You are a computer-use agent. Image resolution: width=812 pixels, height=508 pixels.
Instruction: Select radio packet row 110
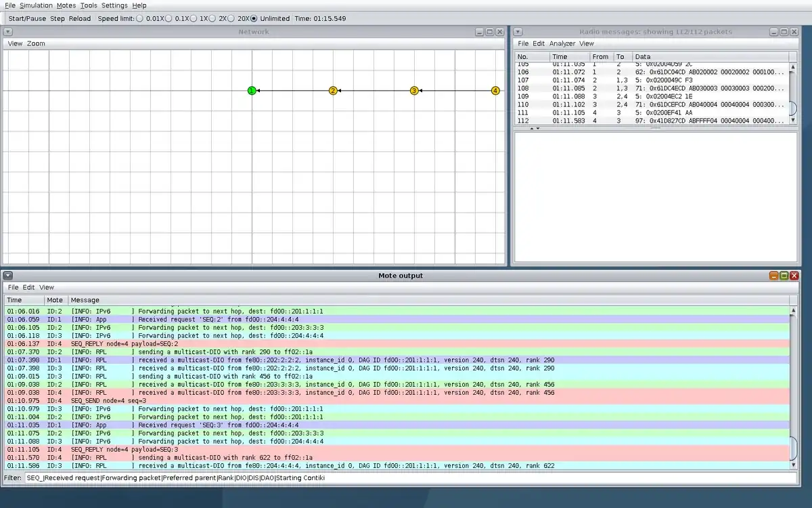[x=652, y=104]
